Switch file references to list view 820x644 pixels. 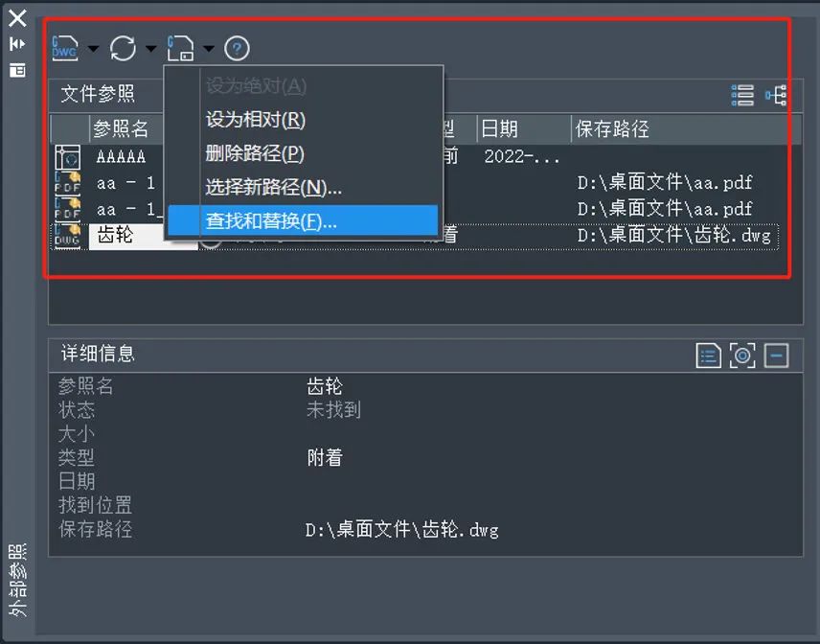coord(742,94)
